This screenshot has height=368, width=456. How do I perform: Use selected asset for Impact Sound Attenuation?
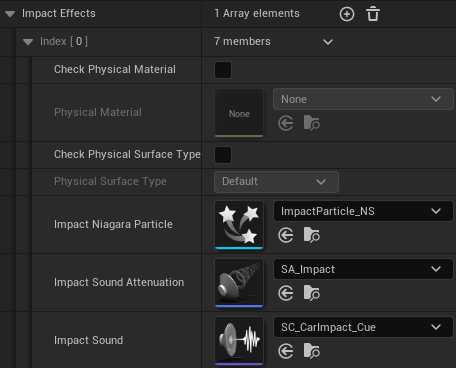click(286, 293)
